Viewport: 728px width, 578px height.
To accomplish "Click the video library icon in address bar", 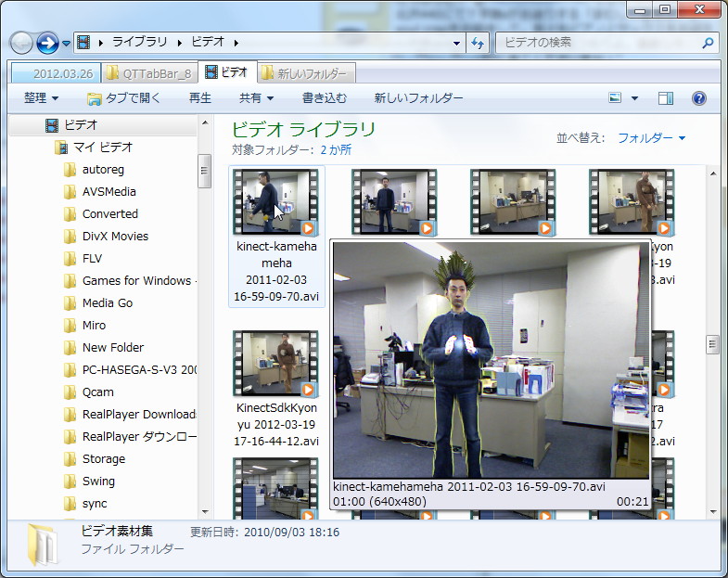I will click(x=83, y=43).
